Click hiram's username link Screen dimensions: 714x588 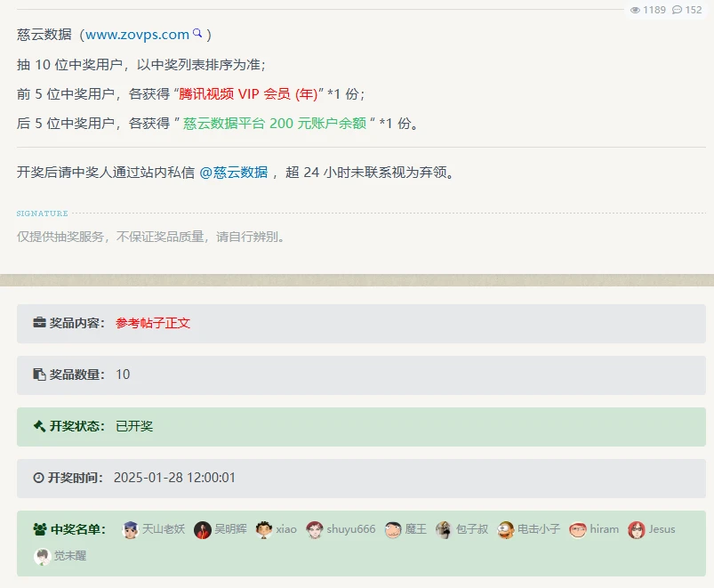(604, 529)
